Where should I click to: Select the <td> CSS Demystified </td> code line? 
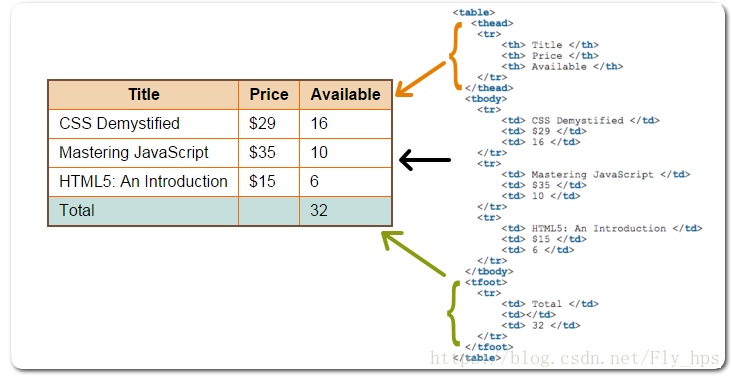tap(580, 120)
